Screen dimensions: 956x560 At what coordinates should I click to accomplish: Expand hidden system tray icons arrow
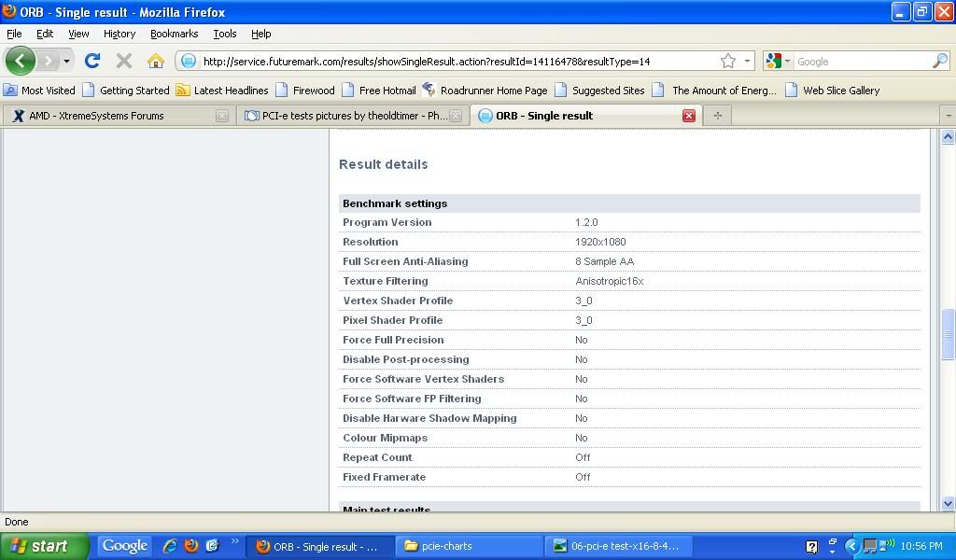click(x=852, y=547)
